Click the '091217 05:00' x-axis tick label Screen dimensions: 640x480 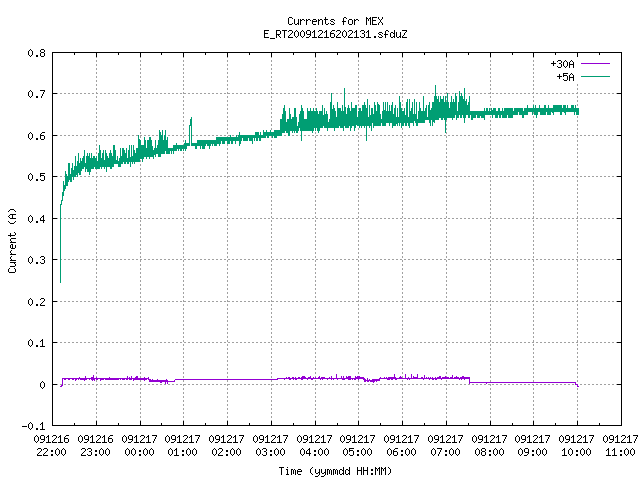(x=358, y=446)
